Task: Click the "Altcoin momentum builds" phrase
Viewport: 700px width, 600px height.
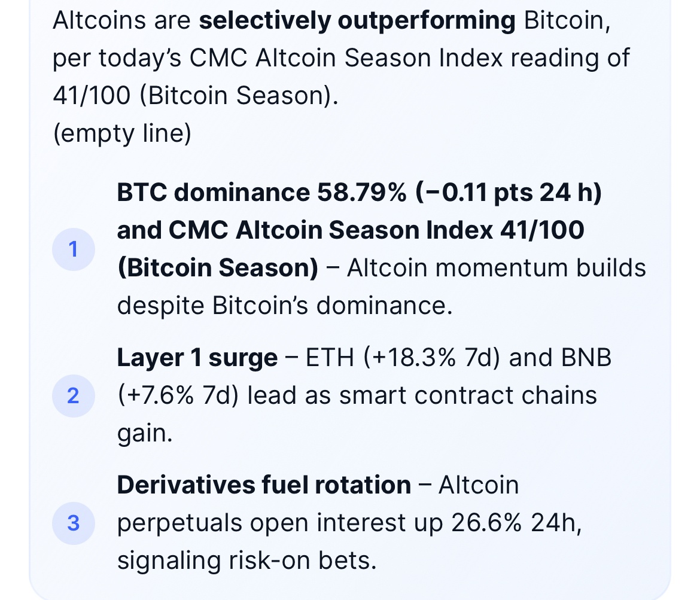Action: (x=496, y=267)
